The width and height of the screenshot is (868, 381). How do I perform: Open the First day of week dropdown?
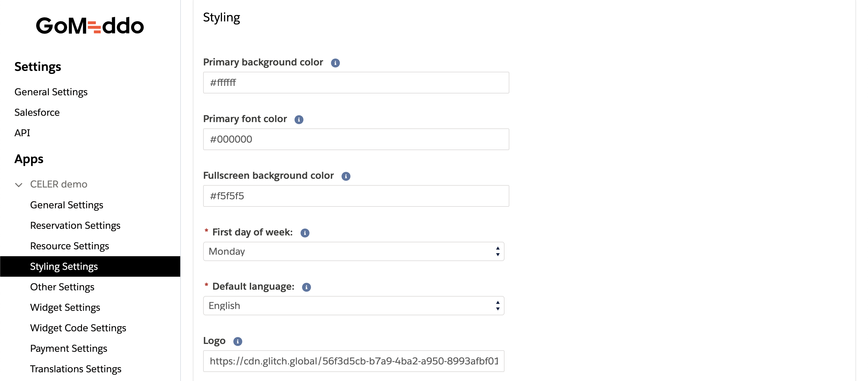[354, 251]
